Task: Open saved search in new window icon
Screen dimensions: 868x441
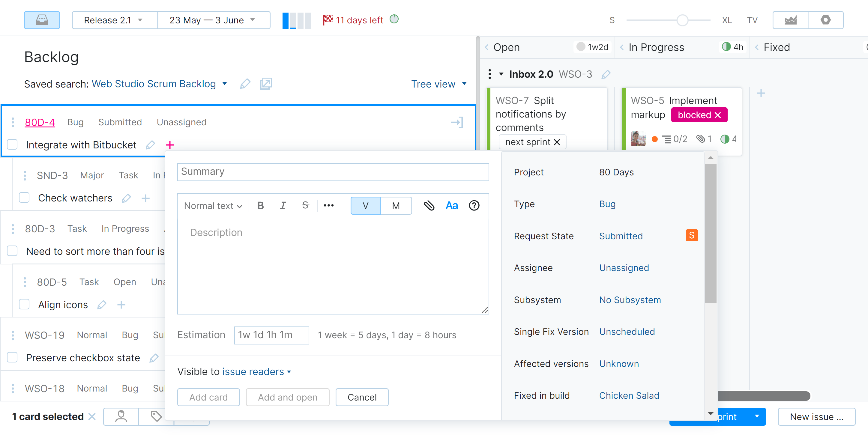Action: pyautogui.click(x=265, y=84)
